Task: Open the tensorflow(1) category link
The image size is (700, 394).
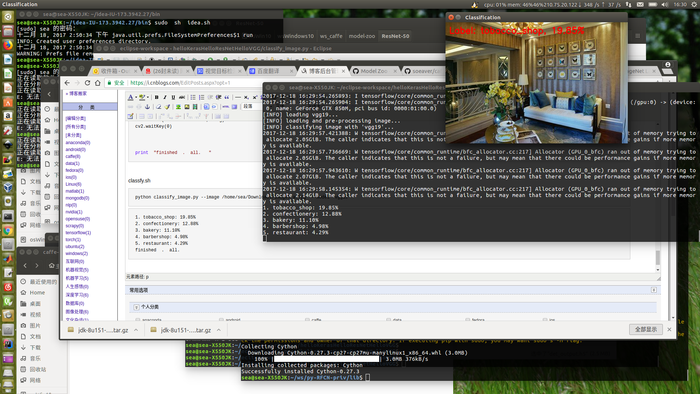Action: (78, 233)
